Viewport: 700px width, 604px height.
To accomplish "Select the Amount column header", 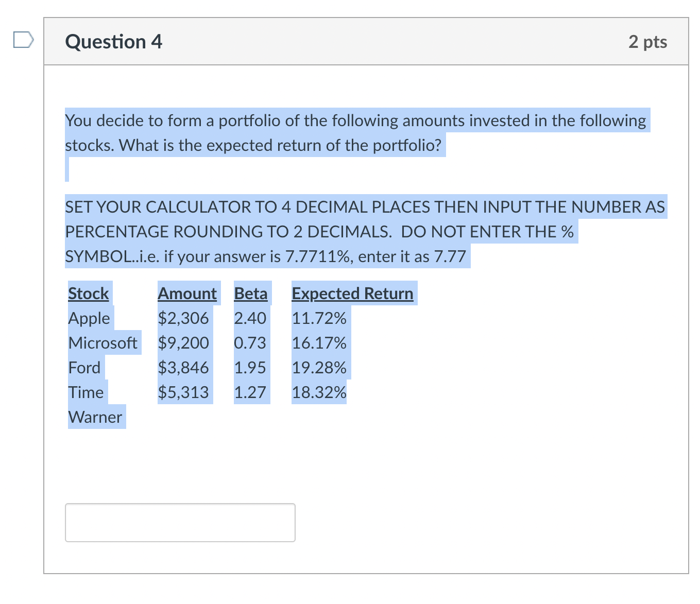I will (x=187, y=294).
